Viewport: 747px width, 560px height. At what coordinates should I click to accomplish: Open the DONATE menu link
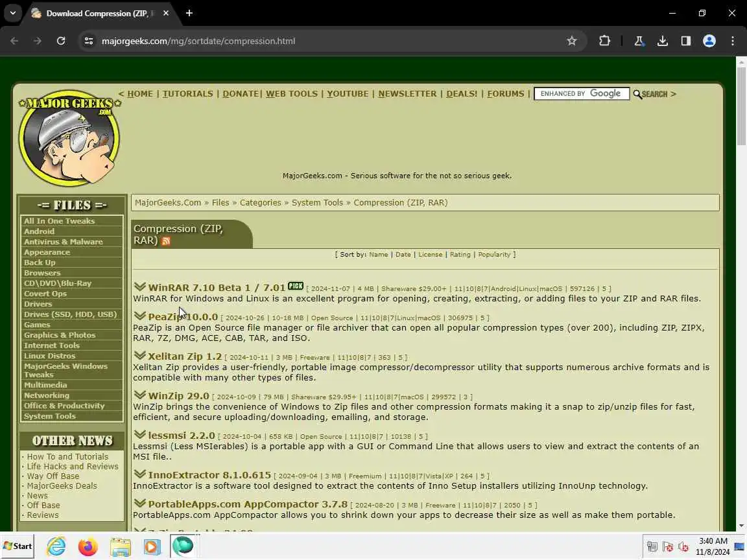tap(241, 94)
